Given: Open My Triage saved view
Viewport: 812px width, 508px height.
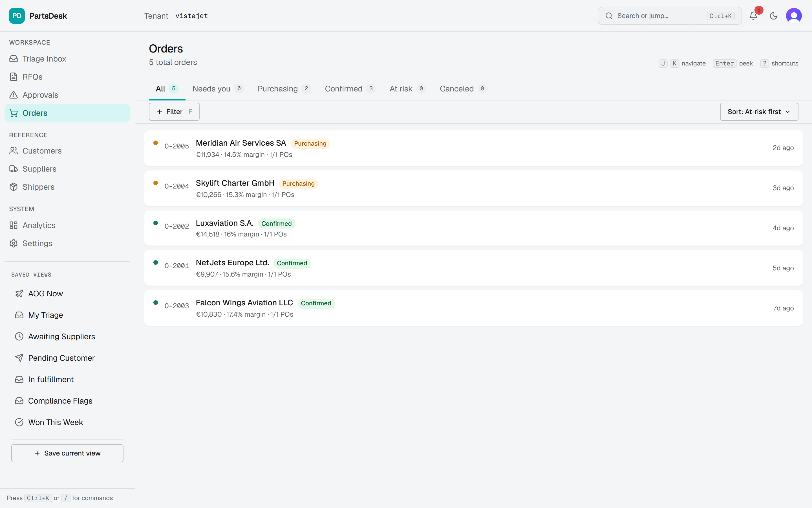Looking at the screenshot, I should [67, 315].
